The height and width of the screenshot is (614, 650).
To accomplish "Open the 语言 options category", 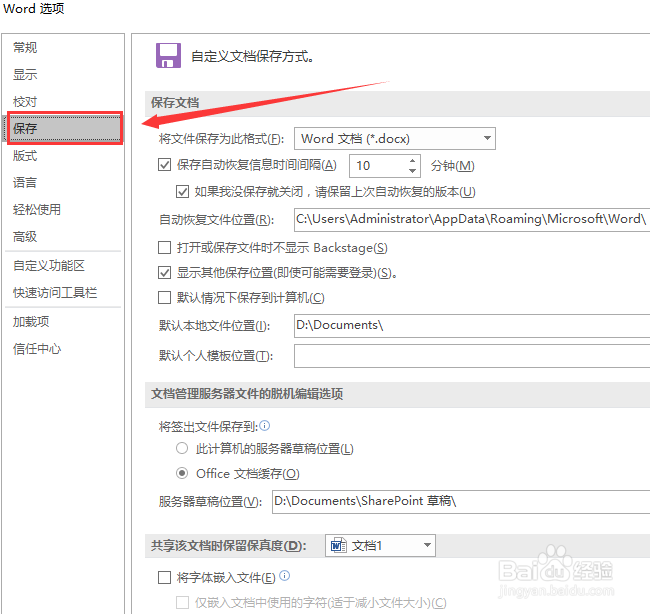I will coord(25,182).
